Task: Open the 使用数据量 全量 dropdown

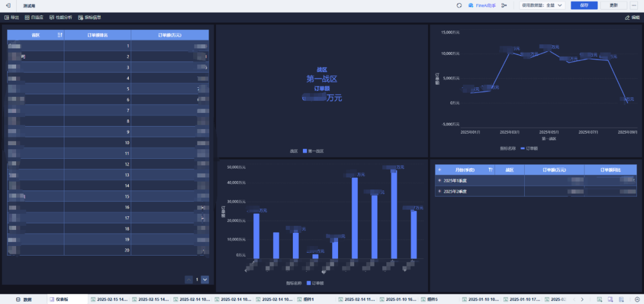Action: tap(543, 5)
